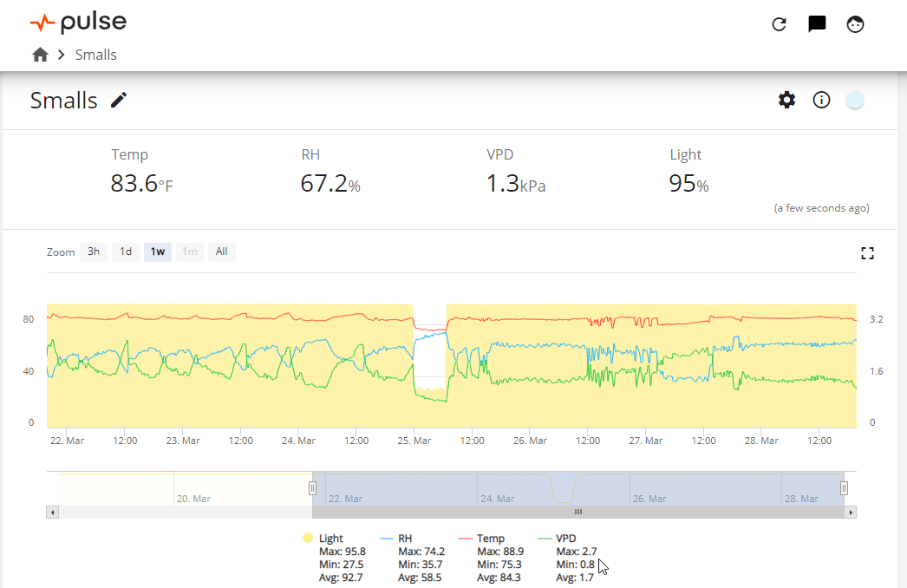Viewport: 907px width, 588px height.
Task: Toggle Temp series in chart legend
Action: tap(482, 539)
